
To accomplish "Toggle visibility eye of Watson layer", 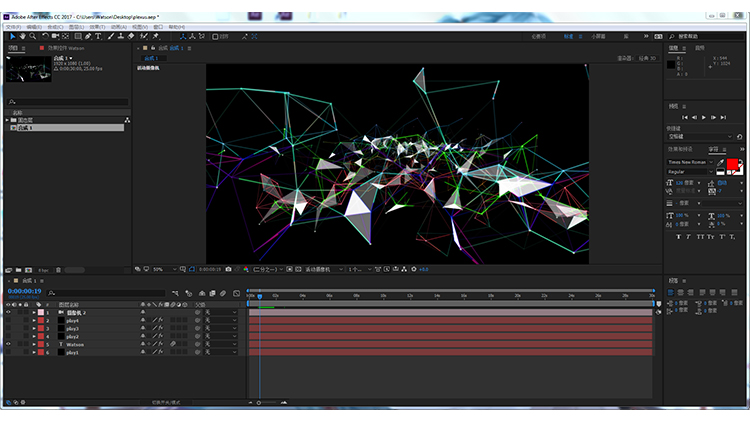I will pos(8,344).
